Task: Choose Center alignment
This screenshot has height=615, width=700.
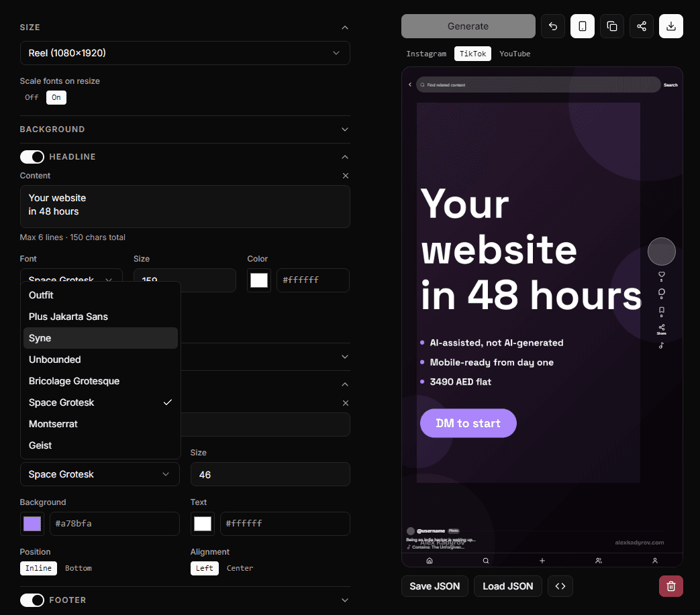Action: (x=240, y=568)
